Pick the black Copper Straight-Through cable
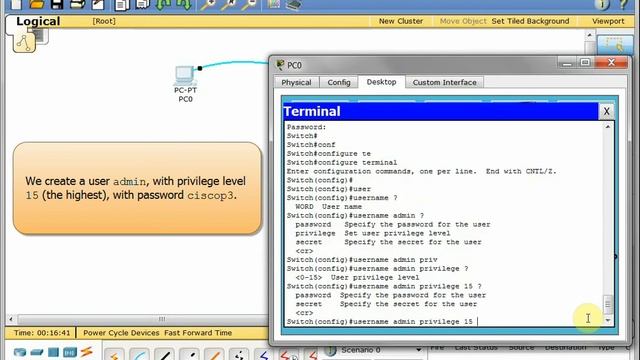Image resolution: width=640 pixels, height=360 pixels. (164, 355)
